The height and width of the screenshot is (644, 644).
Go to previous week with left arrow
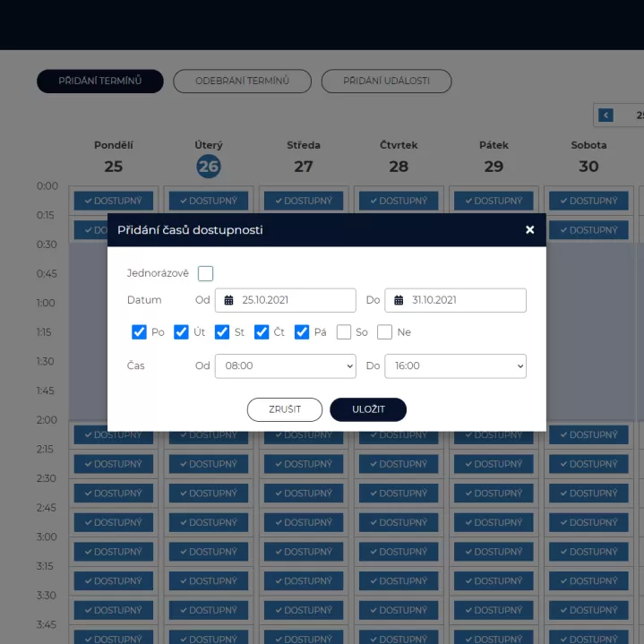point(606,115)
